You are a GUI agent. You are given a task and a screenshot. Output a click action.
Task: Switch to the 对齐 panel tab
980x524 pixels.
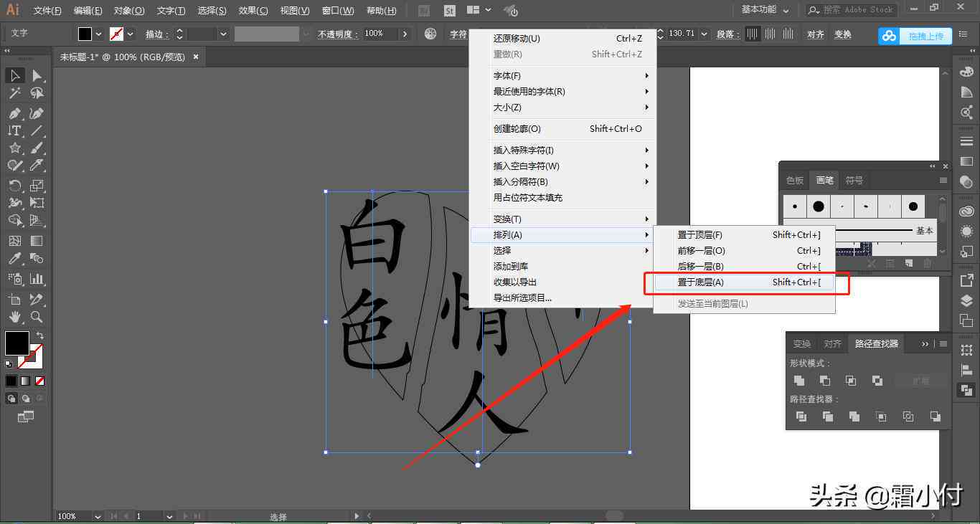coord(833,344)
